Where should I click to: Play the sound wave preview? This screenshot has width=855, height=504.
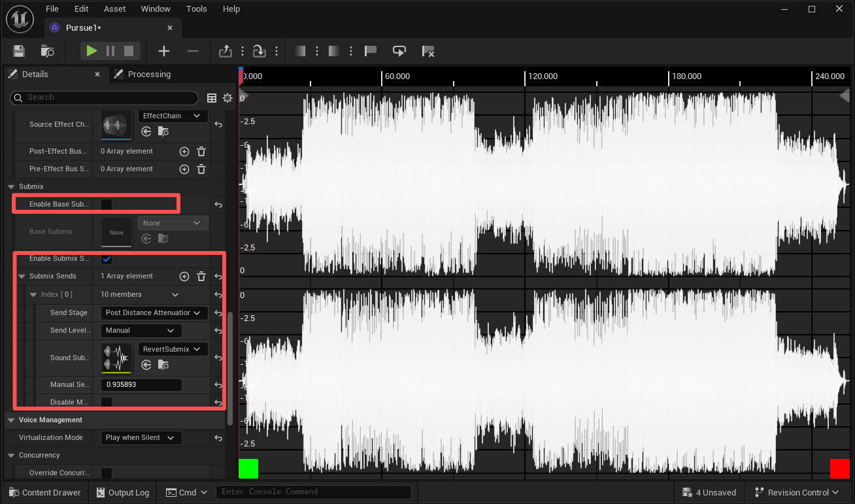(x=92, y=50)
